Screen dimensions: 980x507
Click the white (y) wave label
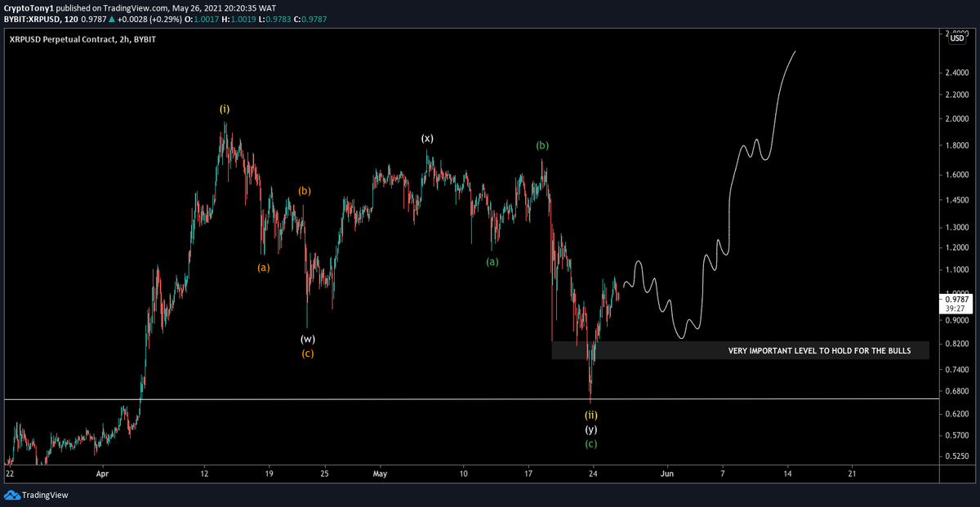click(x=590, y=429)
